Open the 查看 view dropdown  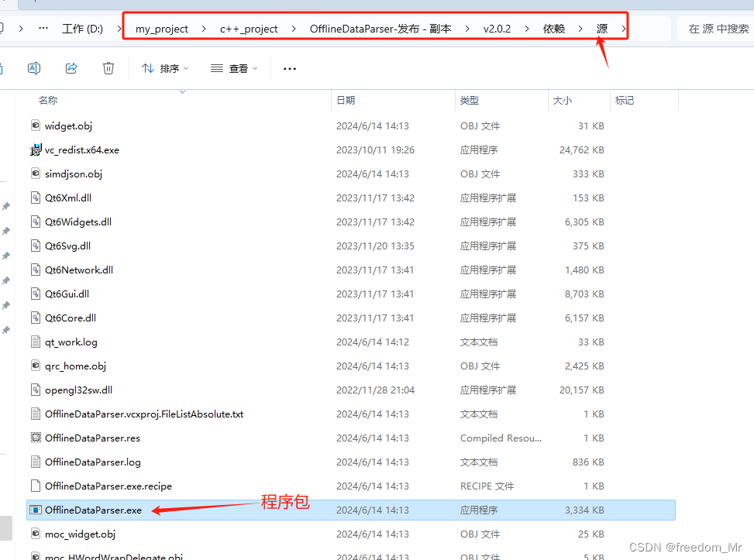point(234,68)
